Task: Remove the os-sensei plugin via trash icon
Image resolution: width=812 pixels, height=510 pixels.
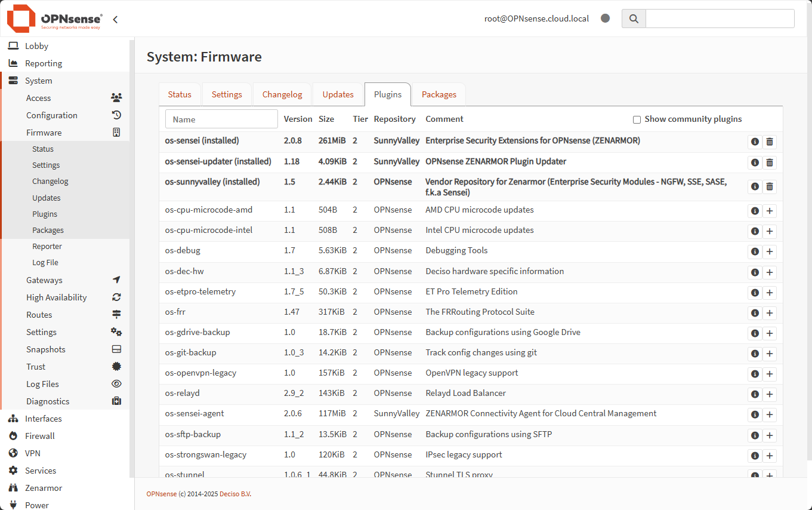Action: pos(770,142)
